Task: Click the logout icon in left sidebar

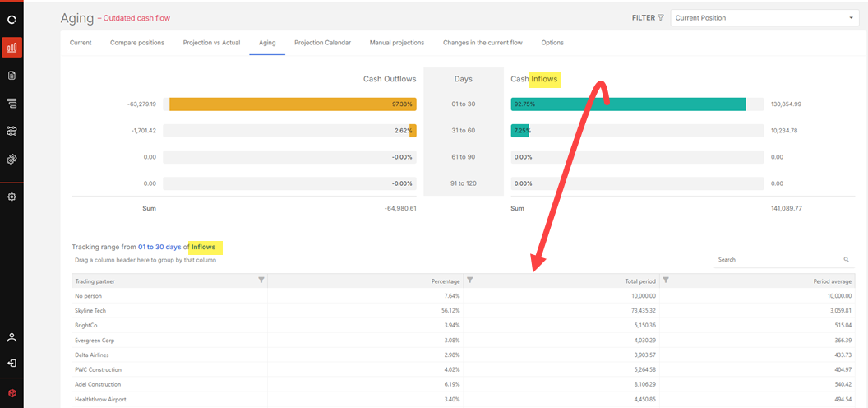Action: click(x=12, y=363)
